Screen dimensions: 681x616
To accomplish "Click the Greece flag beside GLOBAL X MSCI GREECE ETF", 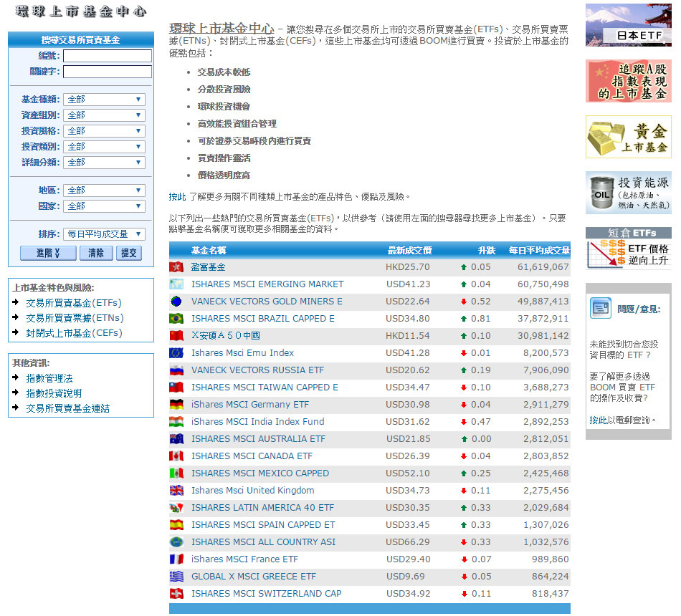I will 176,577.
